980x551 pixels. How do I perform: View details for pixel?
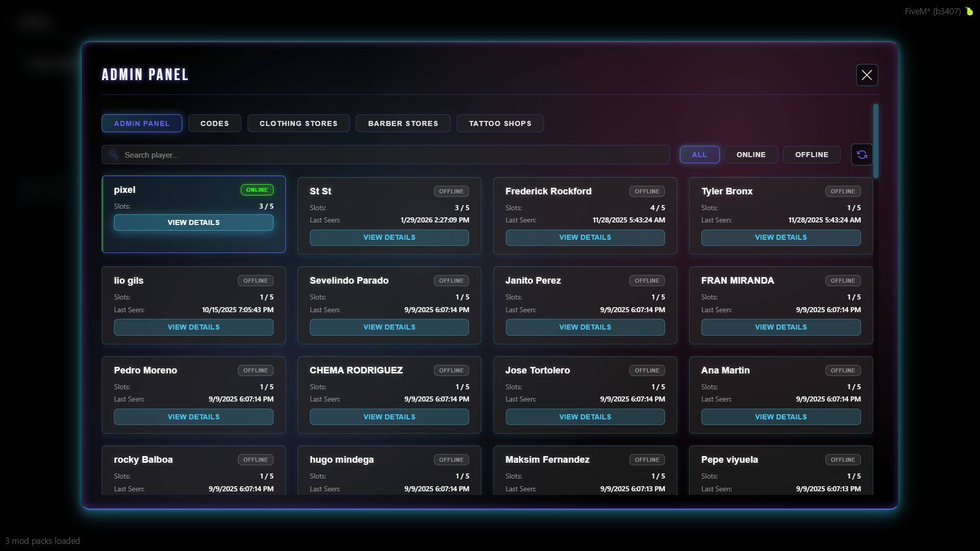click(193, 222)
